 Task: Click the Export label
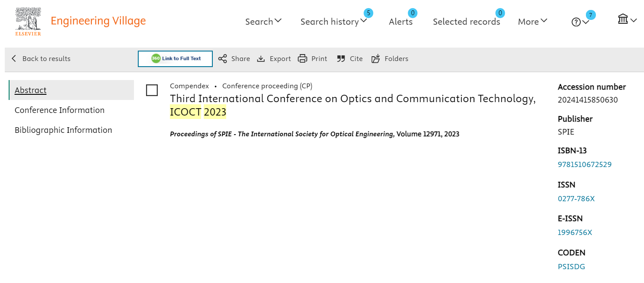[x=280, y=58]
